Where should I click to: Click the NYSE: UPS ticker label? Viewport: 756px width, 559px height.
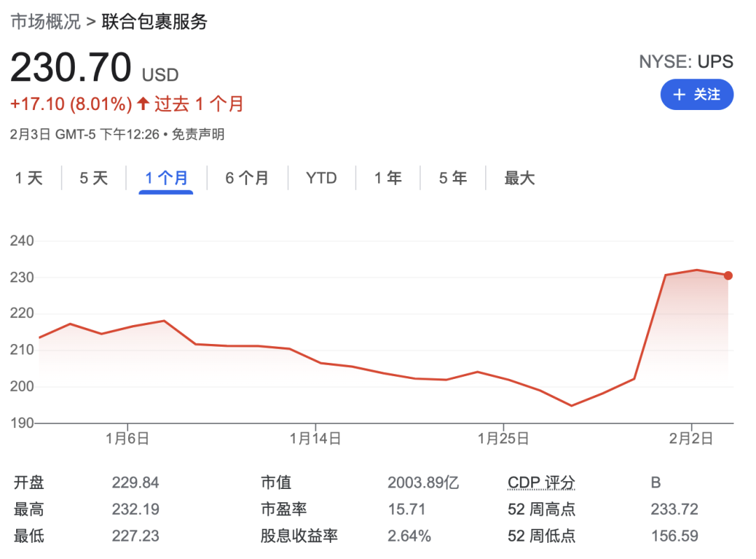[685, 62]
